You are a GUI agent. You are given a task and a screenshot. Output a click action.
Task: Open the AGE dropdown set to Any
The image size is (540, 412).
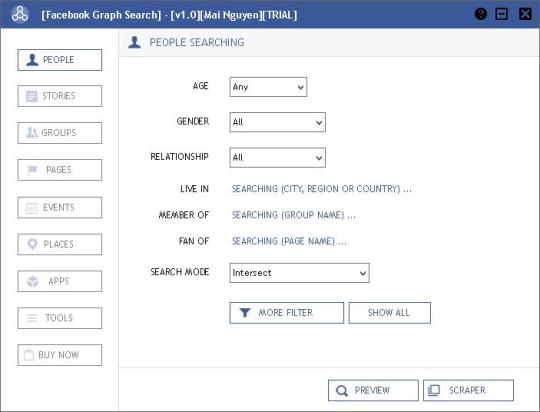point(268,87)
